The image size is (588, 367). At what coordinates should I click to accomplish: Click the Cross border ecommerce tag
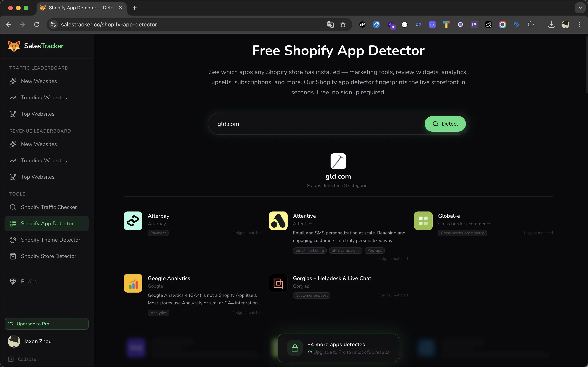pyautogui.click(x=462, y=233)
